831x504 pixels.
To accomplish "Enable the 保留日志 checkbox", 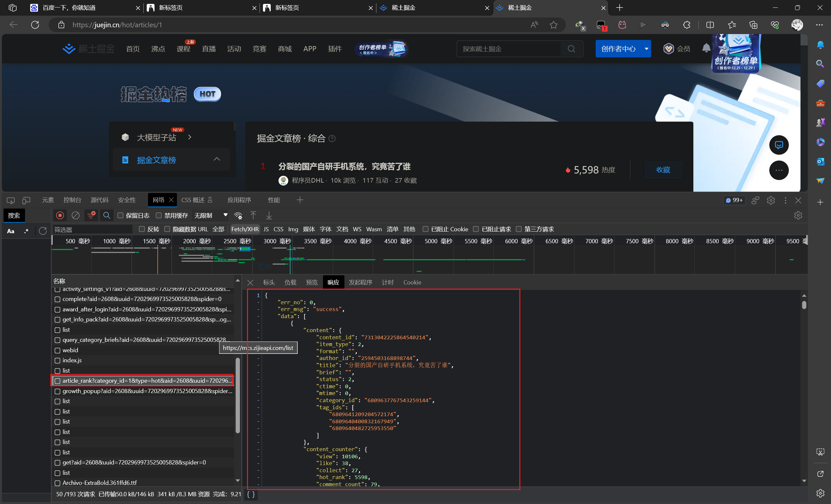I will coord(120,215).
